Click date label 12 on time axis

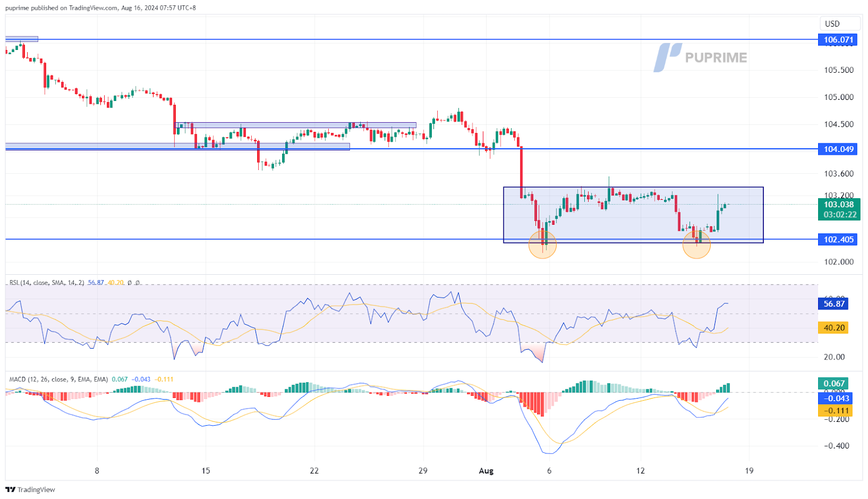point(641,471)
